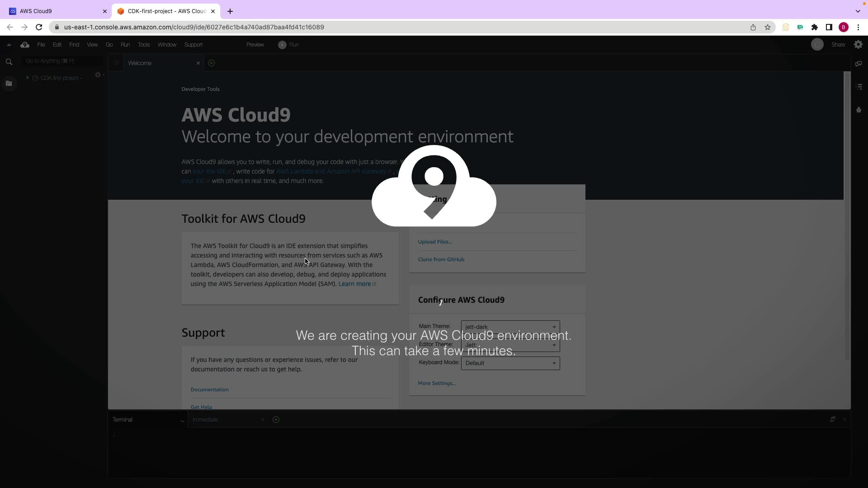Collapse the menu bar with arrow
Image resolution: width=868 pixels, height=488 pixels.
tap(9, 45)
